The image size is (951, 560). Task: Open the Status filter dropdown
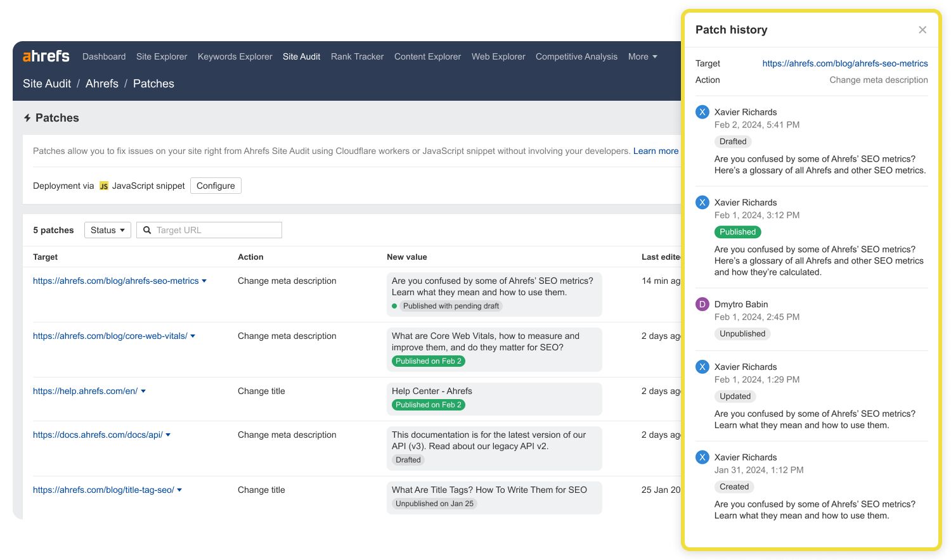tap(107, 229)
